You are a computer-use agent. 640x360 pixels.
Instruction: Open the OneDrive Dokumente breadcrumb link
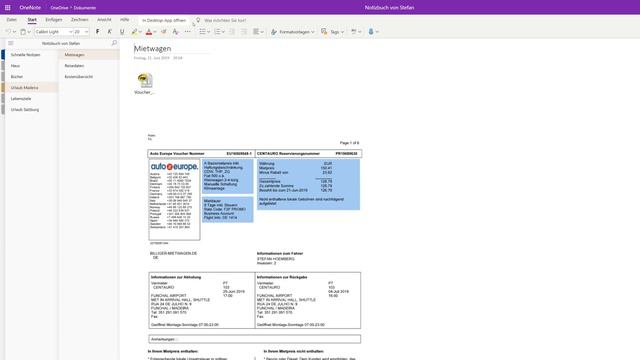pos(73,8)
